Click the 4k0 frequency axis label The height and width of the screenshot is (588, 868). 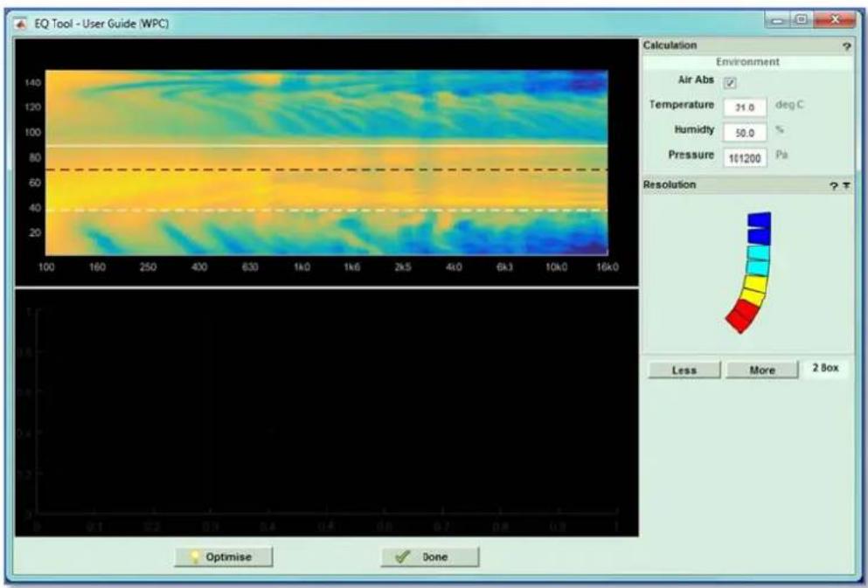click(454, 267)
